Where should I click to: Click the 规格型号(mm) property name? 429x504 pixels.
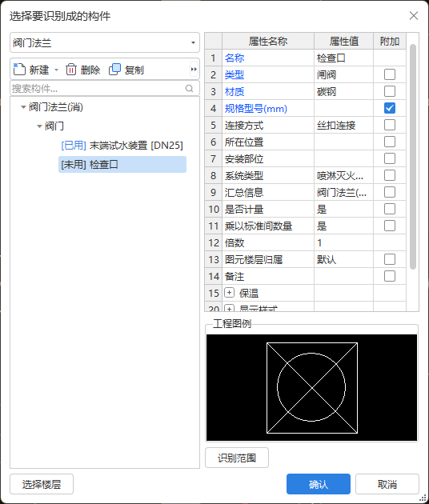pos(255,108)
